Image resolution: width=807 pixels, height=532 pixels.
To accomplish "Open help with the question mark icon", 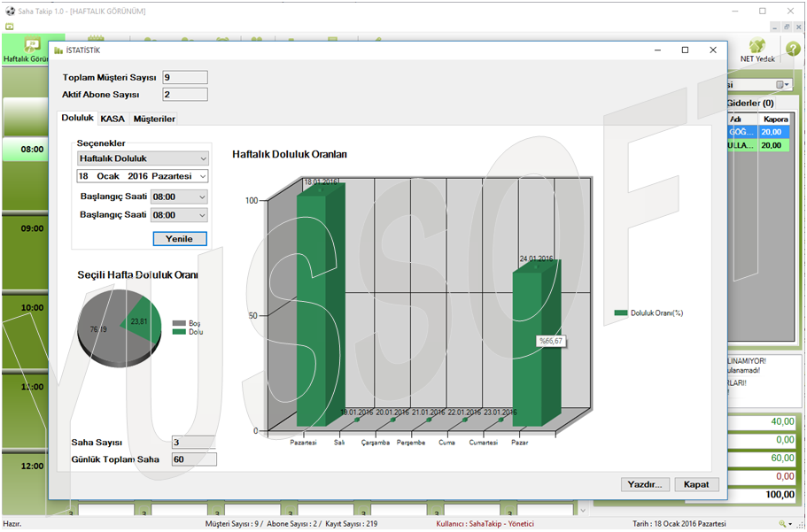I will pyautogui.click(x=793, y=49).
